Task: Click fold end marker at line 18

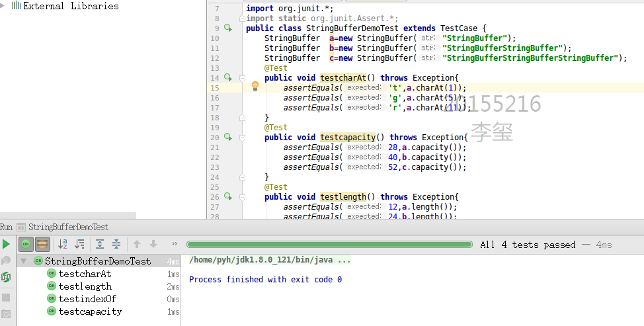Action: pos(242,118)
